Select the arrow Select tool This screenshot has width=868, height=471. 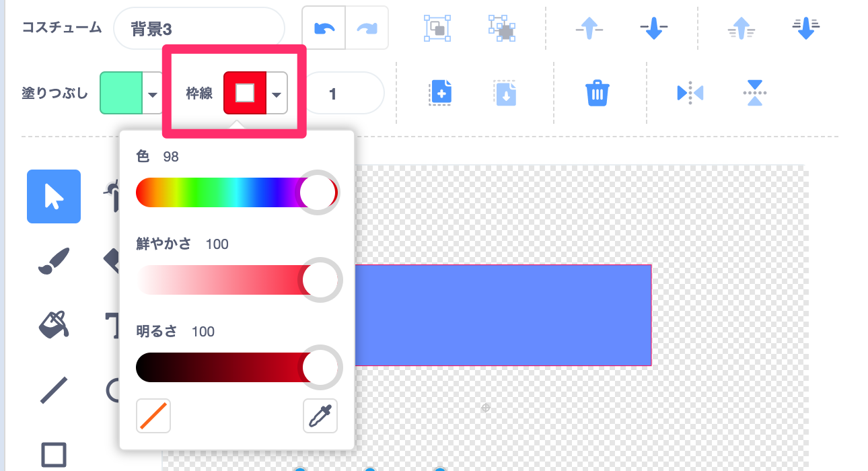tap(54, 196)
